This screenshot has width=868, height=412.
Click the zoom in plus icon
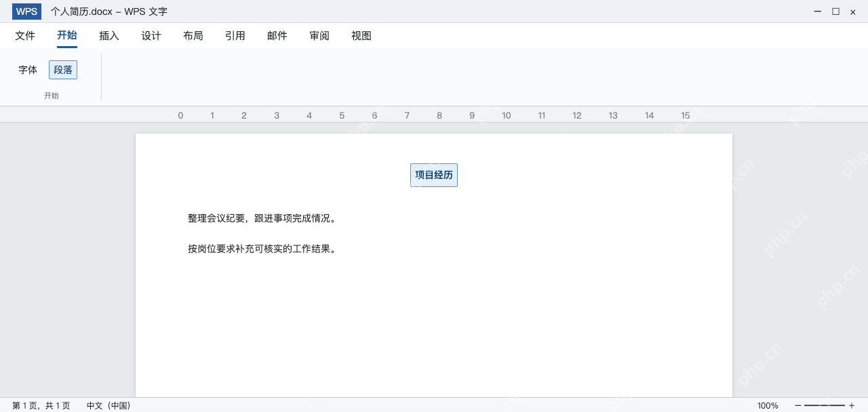tap(852, 405)
